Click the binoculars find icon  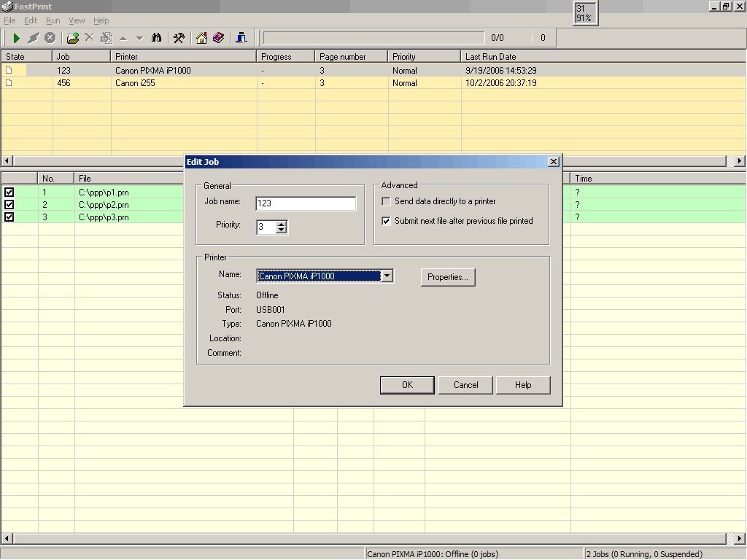tap(156, 38)
